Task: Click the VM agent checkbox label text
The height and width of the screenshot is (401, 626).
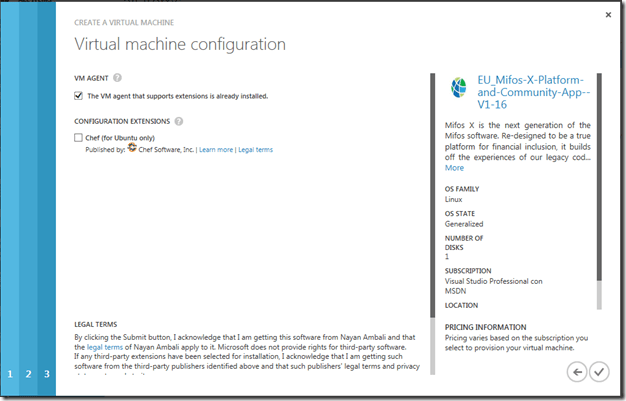Action: [x=178, y=96]
